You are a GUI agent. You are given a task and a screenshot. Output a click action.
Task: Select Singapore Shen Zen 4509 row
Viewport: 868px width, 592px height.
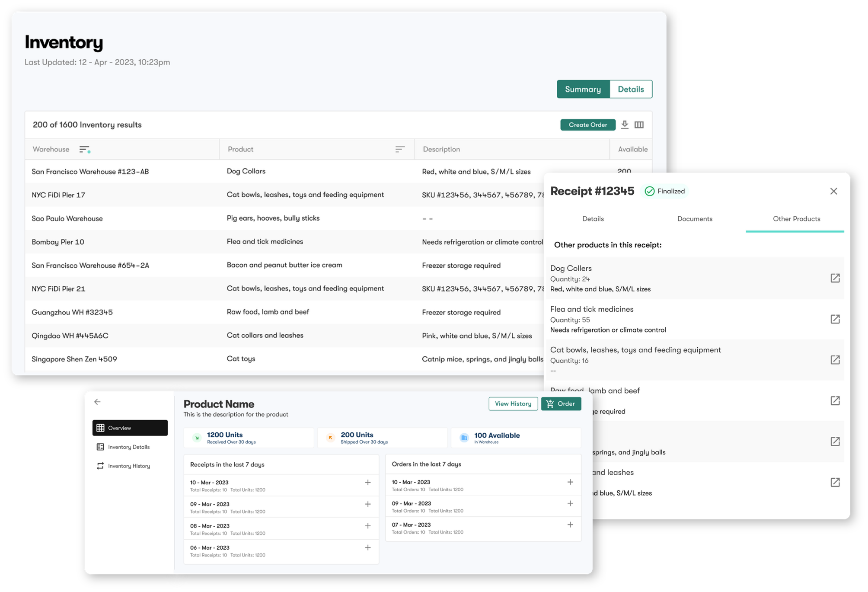[x=284, y=359]
